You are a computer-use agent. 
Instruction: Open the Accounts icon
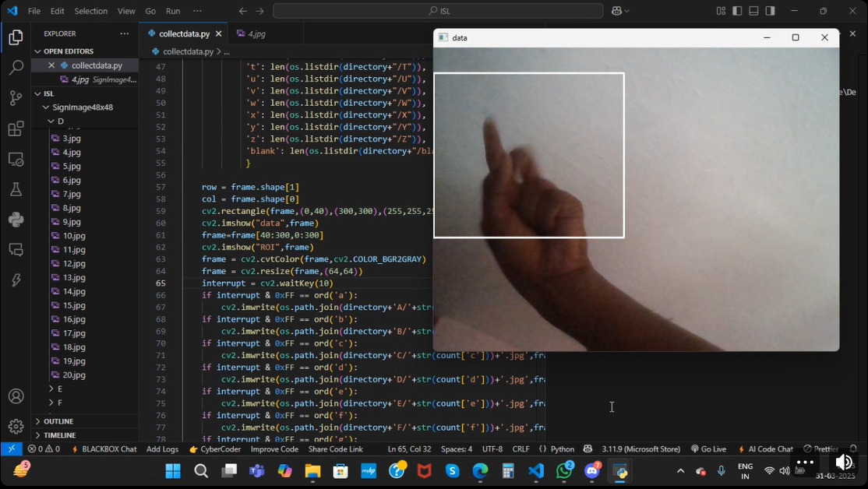click(16, 396)
